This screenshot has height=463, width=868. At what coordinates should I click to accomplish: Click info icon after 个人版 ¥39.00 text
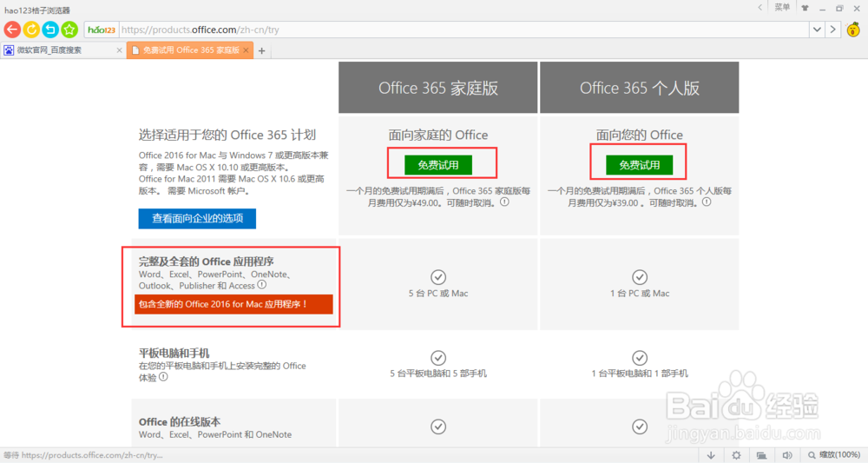point(707,202)
